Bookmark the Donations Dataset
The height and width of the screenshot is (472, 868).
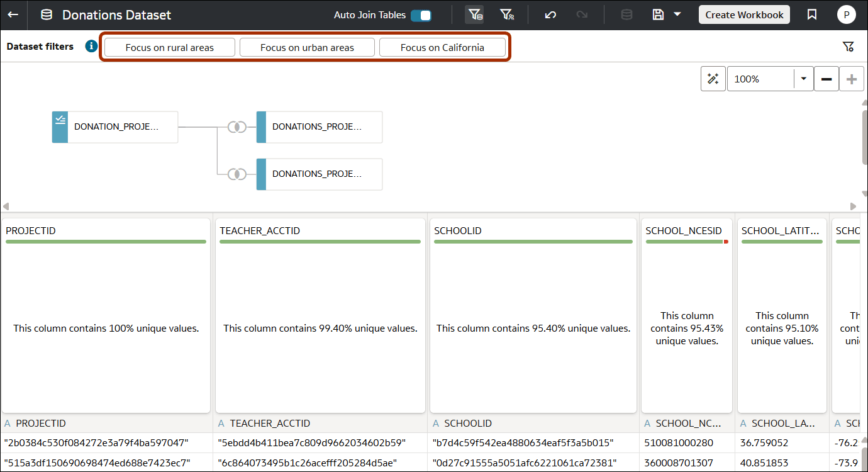pyautogui.click(x=811, y=14)
